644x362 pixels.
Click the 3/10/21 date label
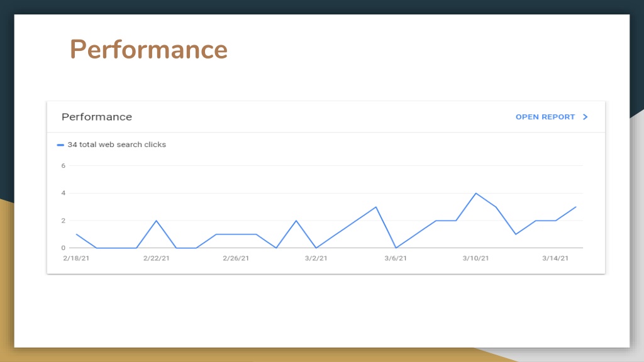tap(475, 258)
